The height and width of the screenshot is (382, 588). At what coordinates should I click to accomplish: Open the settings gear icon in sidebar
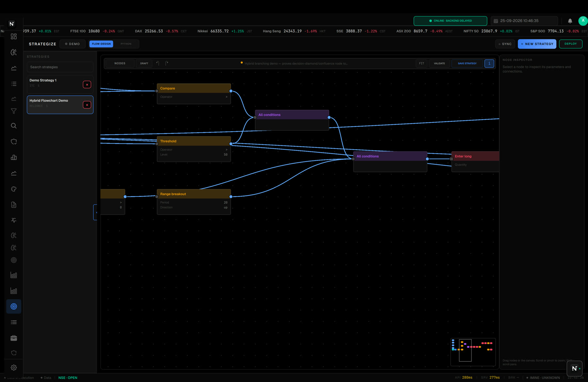(14, 368)
